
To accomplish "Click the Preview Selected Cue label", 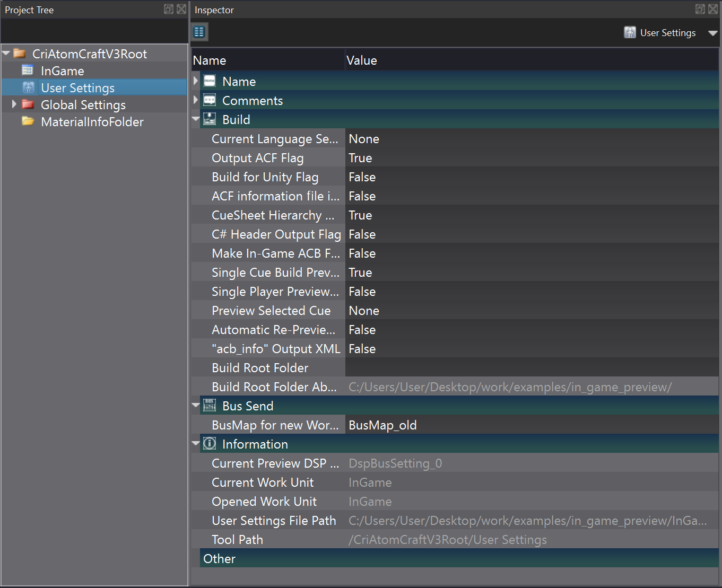I will click(271, 310).
